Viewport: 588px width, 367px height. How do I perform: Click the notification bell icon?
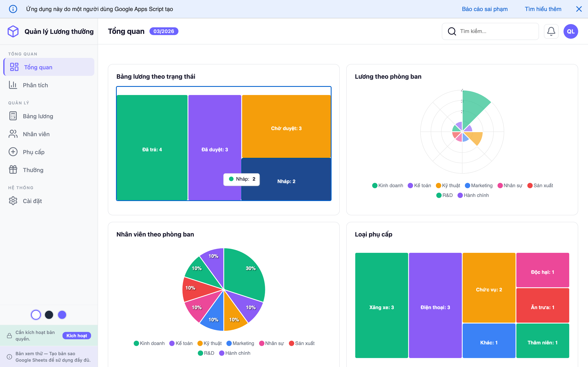pyautogui.click(x=551, y=31)
